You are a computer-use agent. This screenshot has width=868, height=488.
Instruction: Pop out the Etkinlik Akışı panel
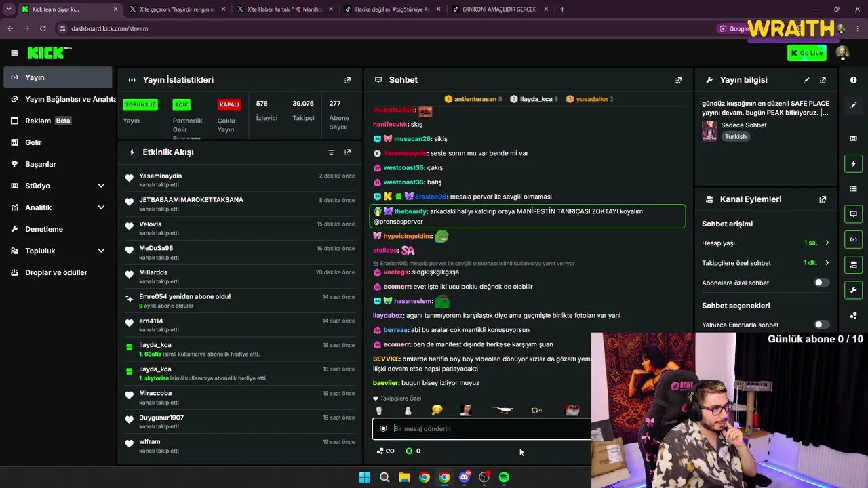point(347,152)
